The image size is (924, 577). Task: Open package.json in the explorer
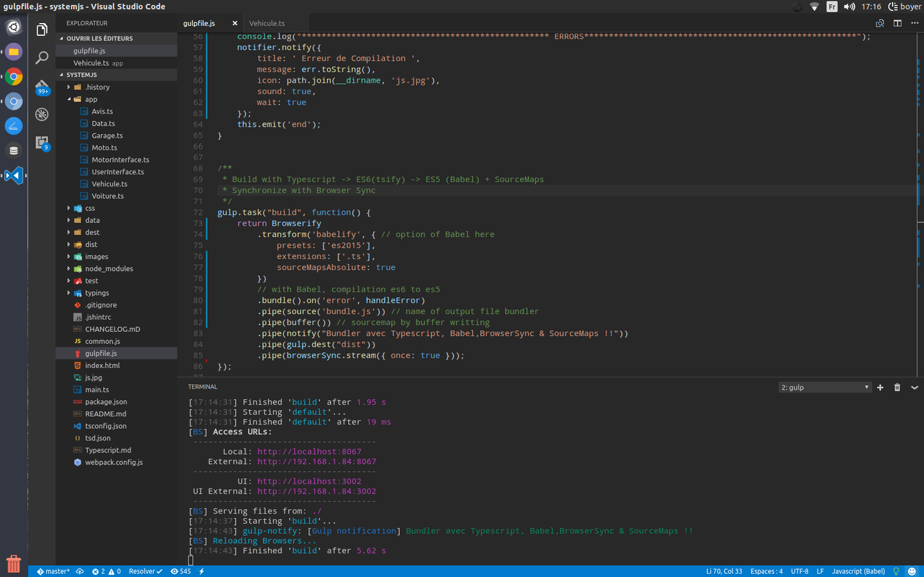point(116,402)
